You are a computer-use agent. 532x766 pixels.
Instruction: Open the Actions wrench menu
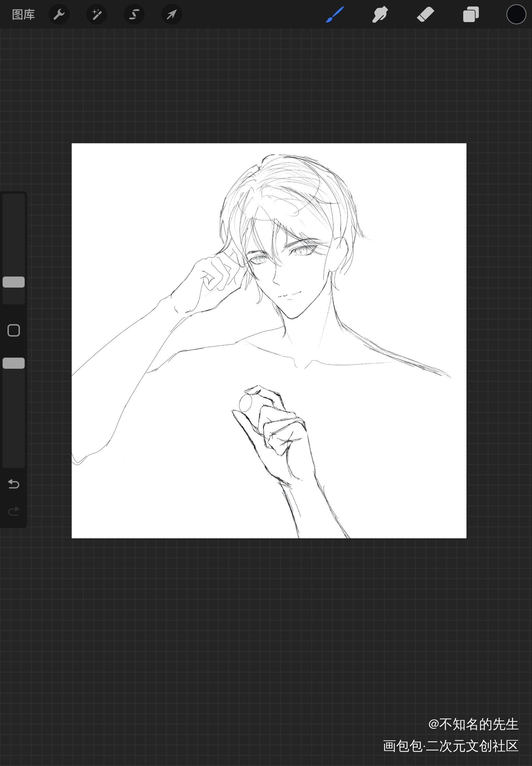coord(59,15)
